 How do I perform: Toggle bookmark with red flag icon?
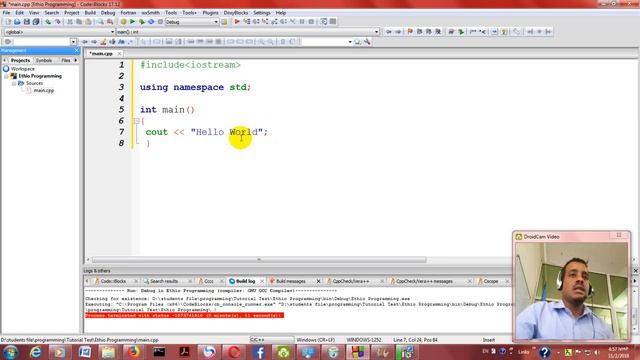pos(410,31)
